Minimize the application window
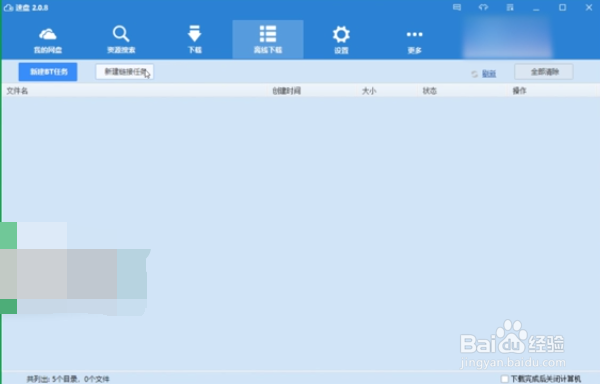600x384 pixels. pos(536,8)
